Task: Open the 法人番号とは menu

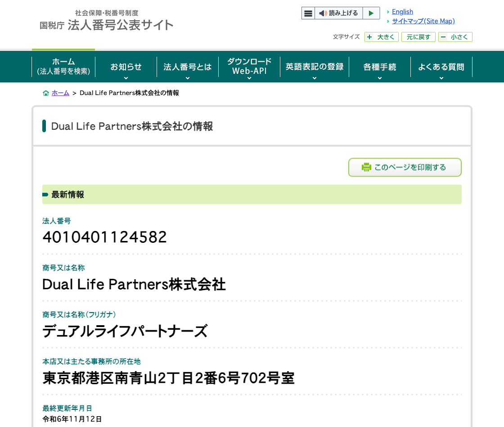Action: [188, 67]
